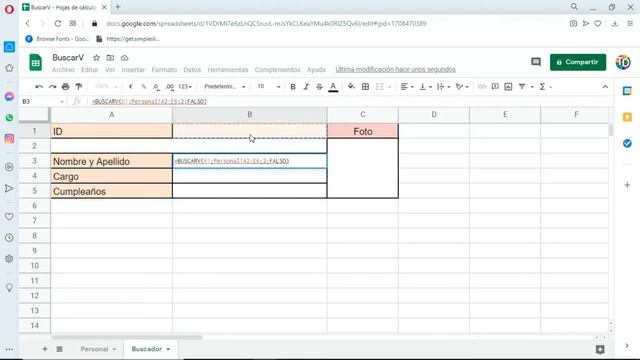Star the BuscarV document
This screenshot has width=640, height=360.
(x=96, y=58)
